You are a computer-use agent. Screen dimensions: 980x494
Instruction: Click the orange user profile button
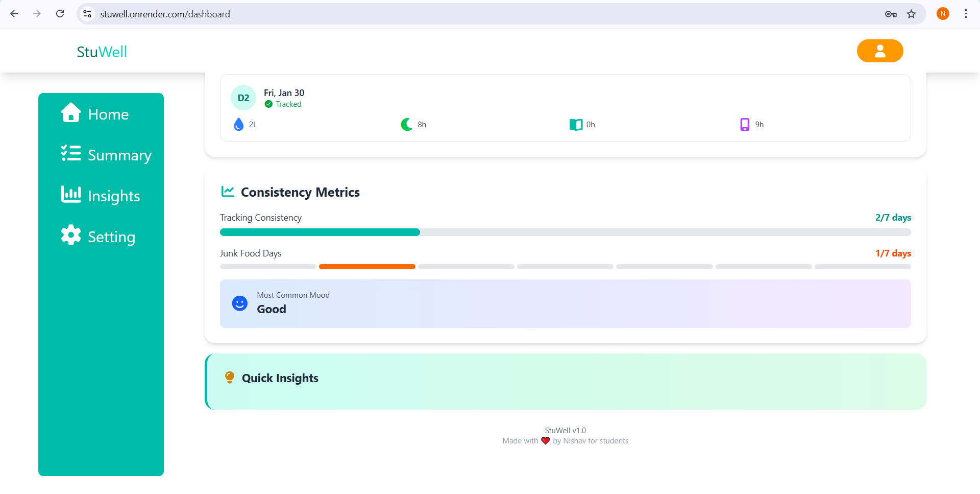coord(879,51)
